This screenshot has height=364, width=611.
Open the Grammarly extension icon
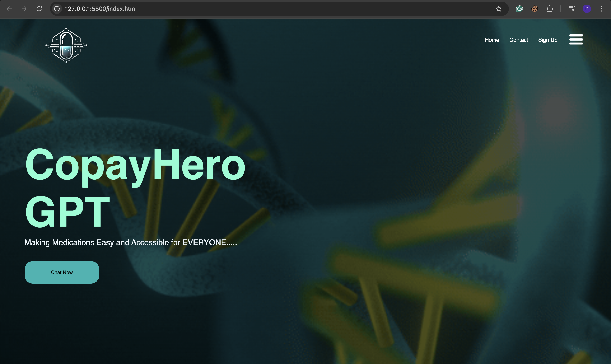(x=519, y=9)
